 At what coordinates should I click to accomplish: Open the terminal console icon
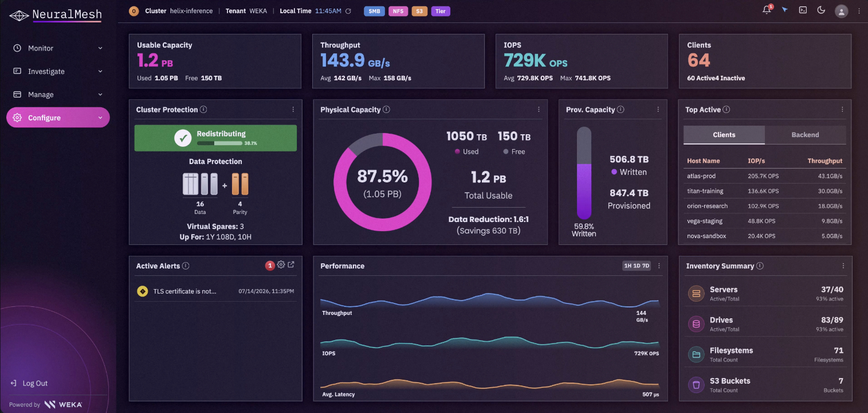[803, 10]
